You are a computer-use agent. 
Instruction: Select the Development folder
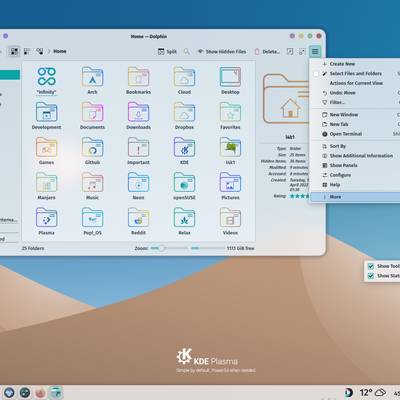[46, 116]
